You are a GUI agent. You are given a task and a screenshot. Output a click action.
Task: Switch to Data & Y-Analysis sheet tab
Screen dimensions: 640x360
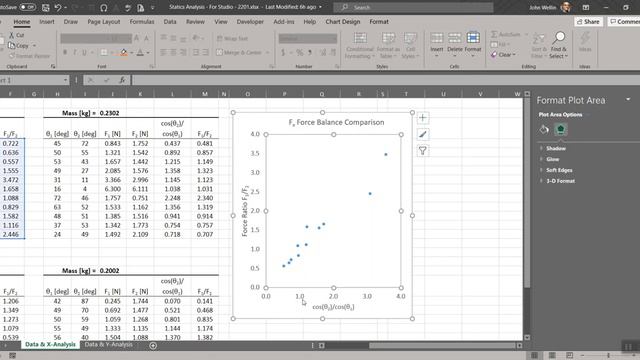click(108, 344)
